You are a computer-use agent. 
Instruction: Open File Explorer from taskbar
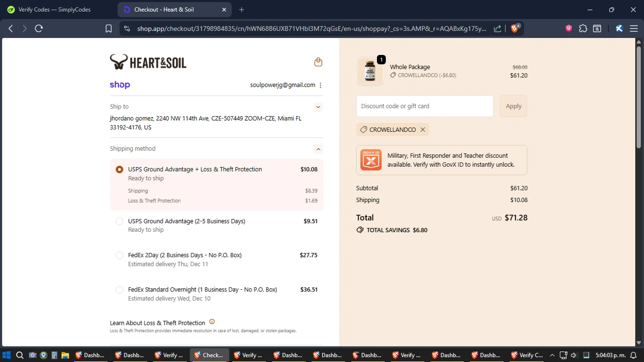click(65, 355)
